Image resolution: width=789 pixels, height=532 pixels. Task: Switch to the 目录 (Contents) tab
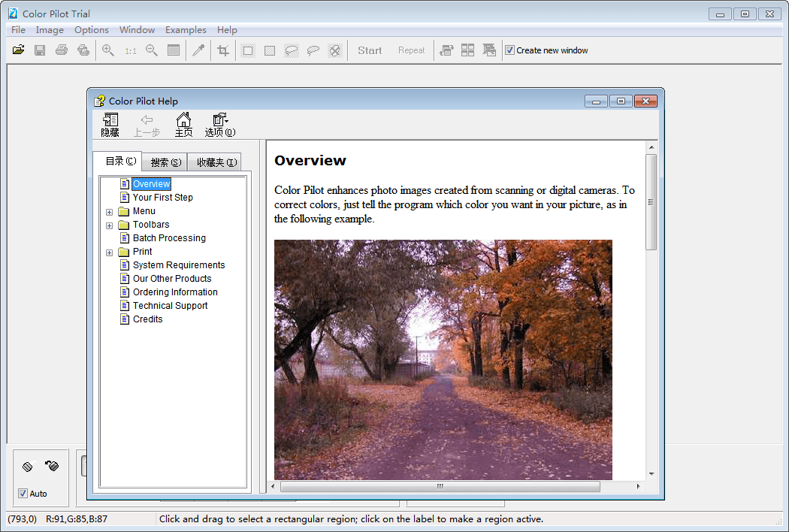119,161
